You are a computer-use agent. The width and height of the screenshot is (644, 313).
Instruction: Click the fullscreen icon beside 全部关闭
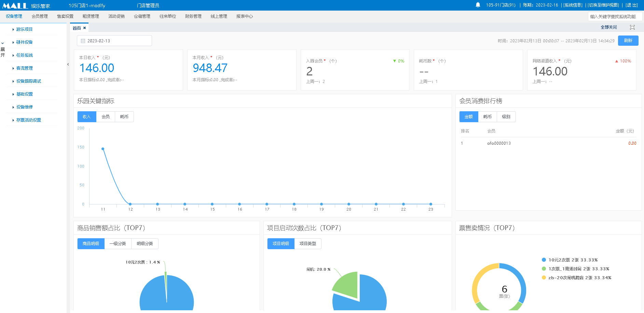coord(632,27)
